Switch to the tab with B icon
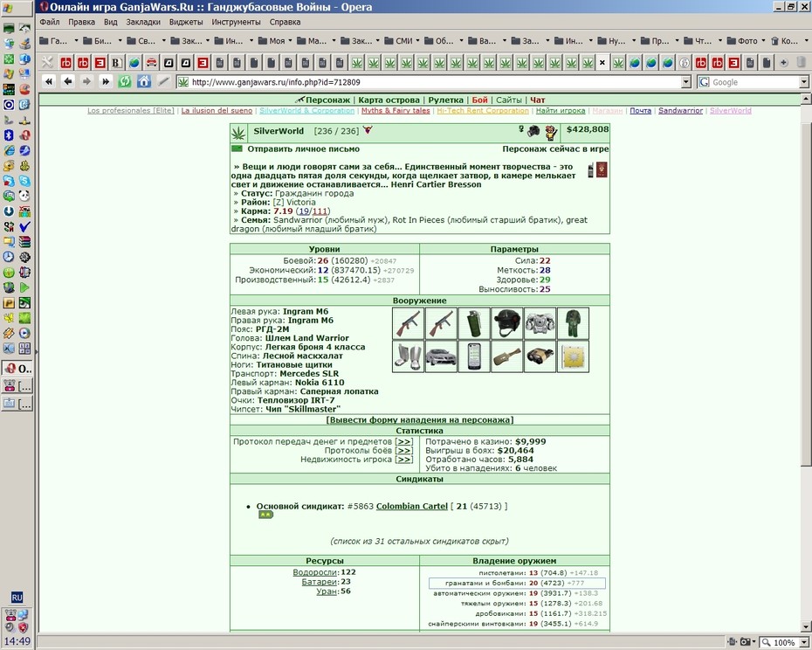 click(x=117, y=63)
